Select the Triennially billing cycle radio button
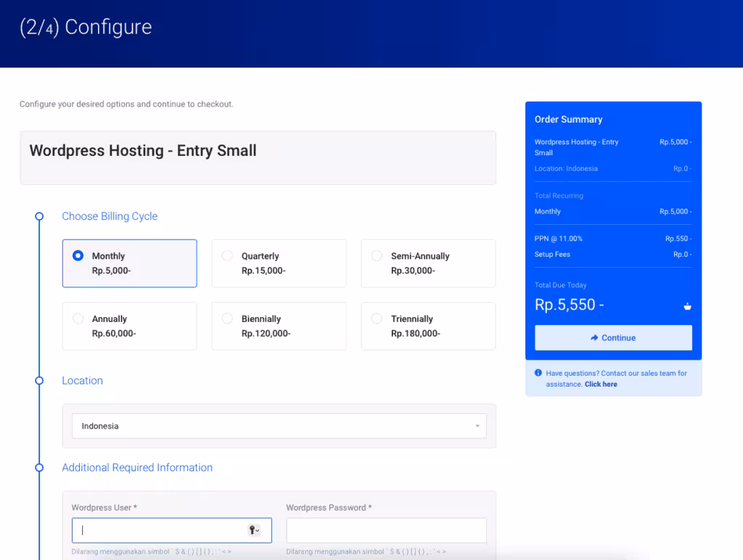 [377, 318]
